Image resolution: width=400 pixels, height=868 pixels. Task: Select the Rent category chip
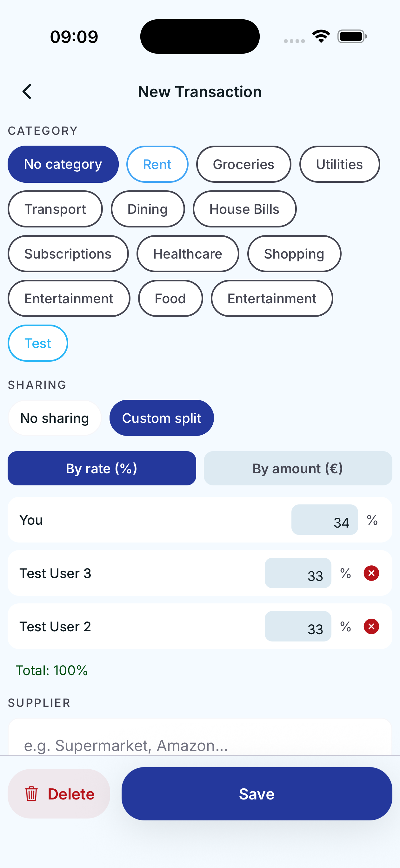pyautogui.click(x=157, y=164)
